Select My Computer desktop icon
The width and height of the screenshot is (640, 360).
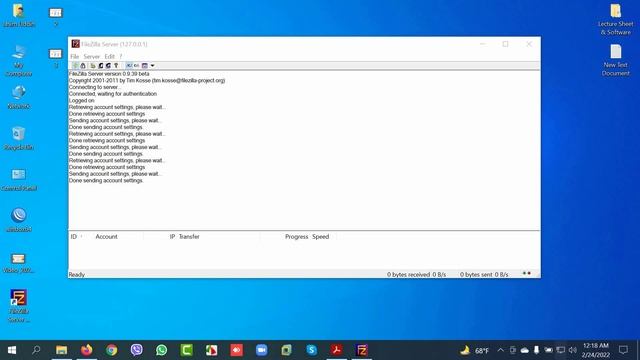pos(19,60)
